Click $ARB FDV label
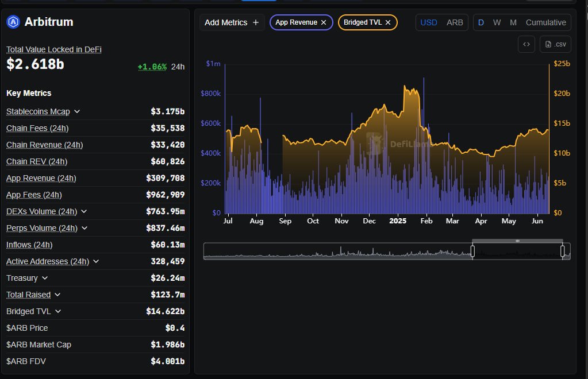Screen dimensions: 588x379 point(26,361)
